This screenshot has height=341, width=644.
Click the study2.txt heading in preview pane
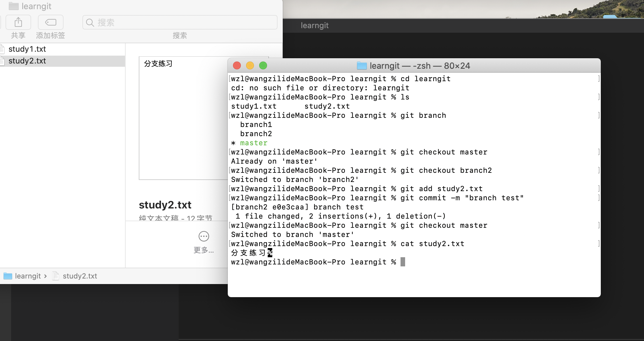(x=165, y=205)
